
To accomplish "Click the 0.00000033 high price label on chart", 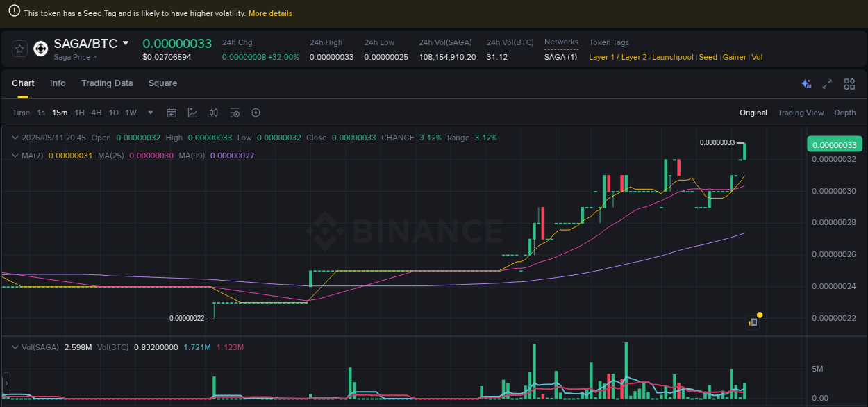I will [x=717, y=142].
